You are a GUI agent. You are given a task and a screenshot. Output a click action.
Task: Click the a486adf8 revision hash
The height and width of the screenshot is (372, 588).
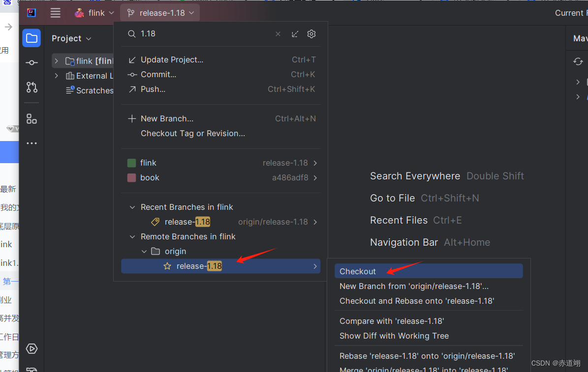tap(290, 177)
